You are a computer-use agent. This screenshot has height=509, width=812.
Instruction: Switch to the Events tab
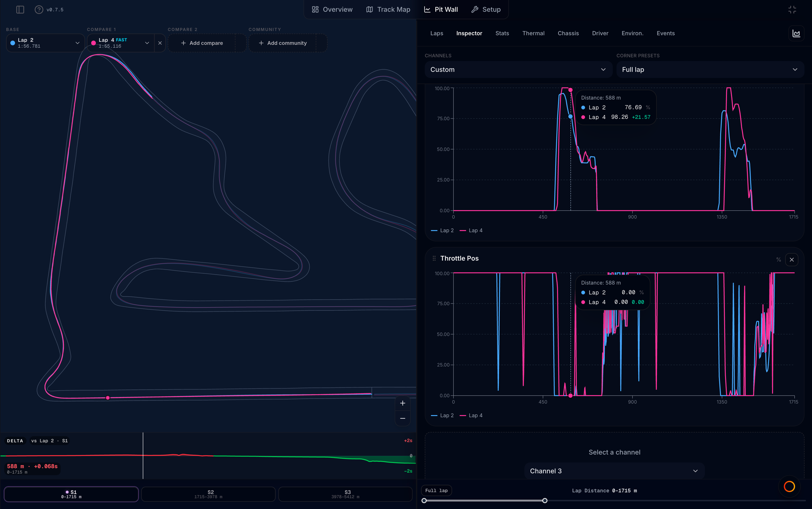[665, 33]
